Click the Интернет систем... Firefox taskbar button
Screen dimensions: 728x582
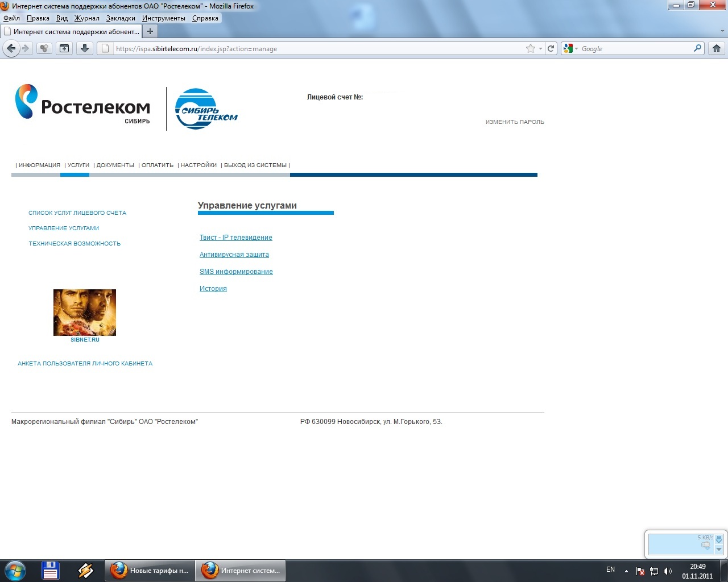coord(241,571)
